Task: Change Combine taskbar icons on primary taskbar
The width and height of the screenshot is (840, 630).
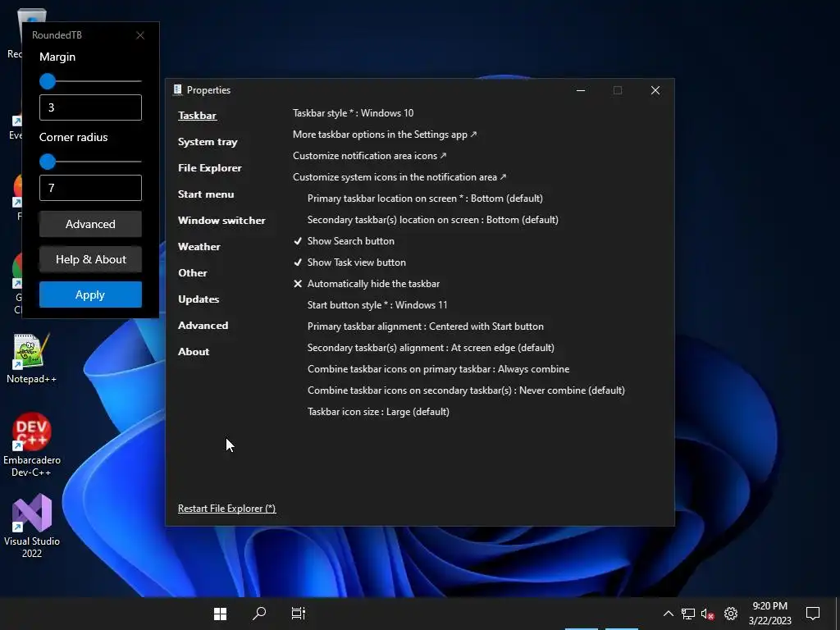Action: tap(438, 369)
